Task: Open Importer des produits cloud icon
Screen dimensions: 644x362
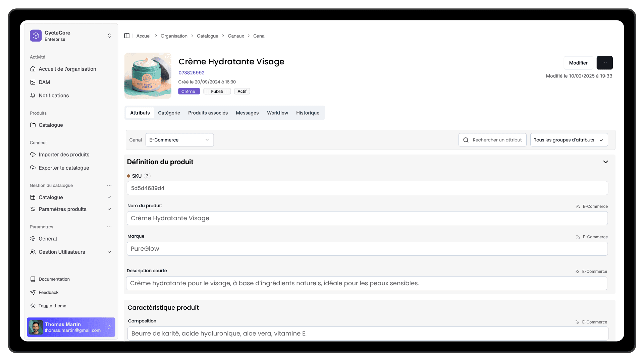Action: click(33, 155)
